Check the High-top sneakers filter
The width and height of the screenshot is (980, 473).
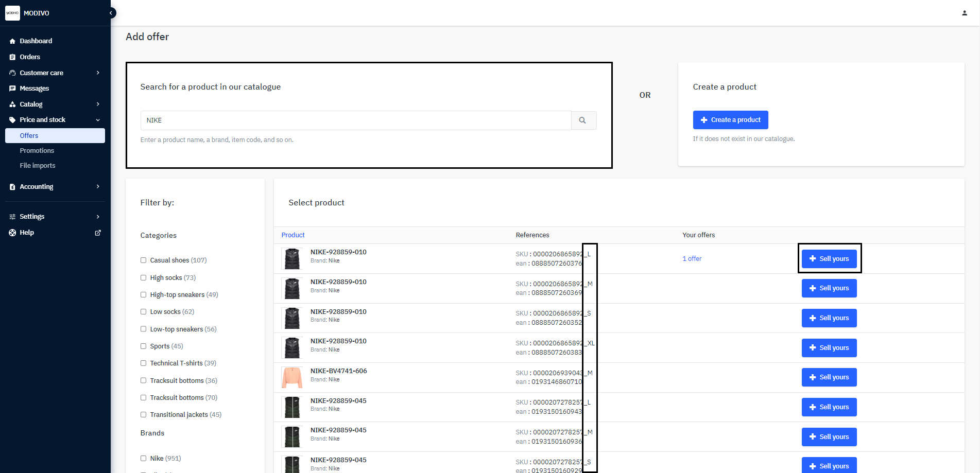pyautogui.click(x=144, y=295)
